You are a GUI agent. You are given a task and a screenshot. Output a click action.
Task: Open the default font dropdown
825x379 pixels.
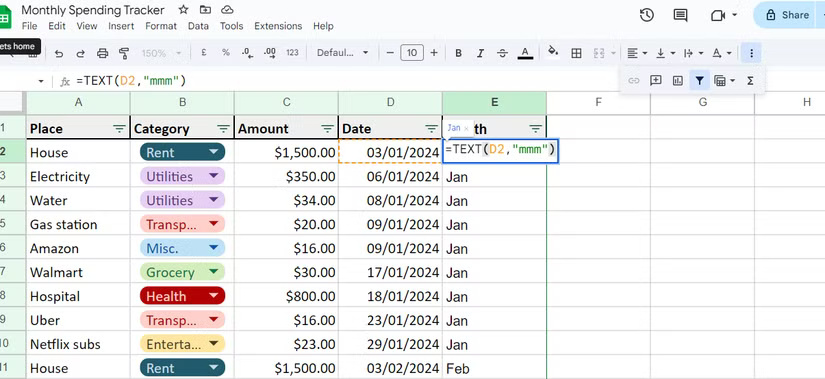click(x=343, y=53)
